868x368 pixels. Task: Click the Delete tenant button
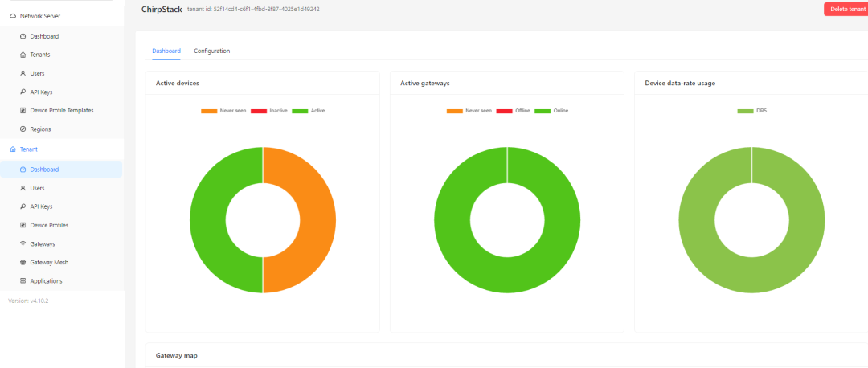pyautogui.click(x=845, y=10)
